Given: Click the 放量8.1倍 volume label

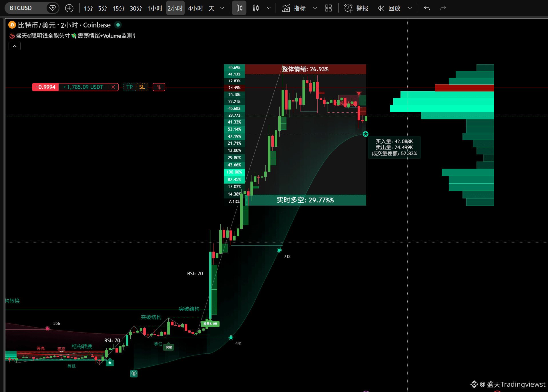Looking at the screenshot, I should tap(210, 324).
